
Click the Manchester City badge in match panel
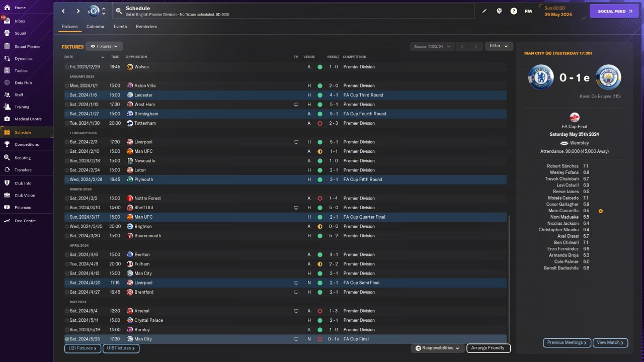click(608, 77)
